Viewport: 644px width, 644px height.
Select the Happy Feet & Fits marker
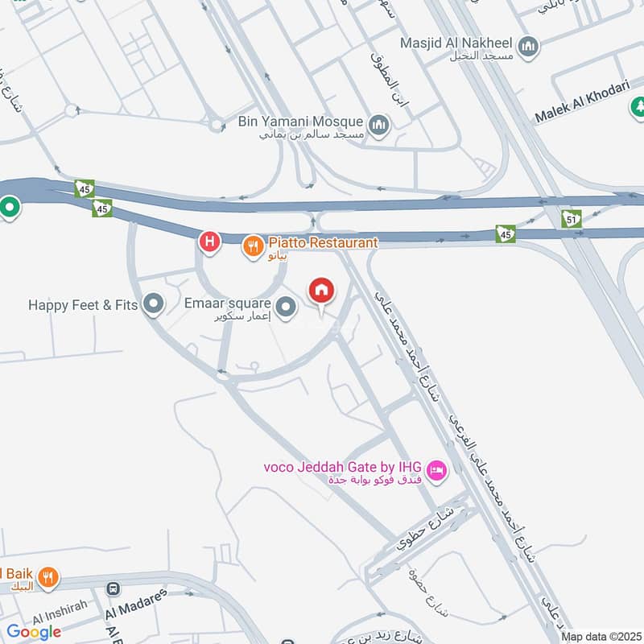(154, 305)
